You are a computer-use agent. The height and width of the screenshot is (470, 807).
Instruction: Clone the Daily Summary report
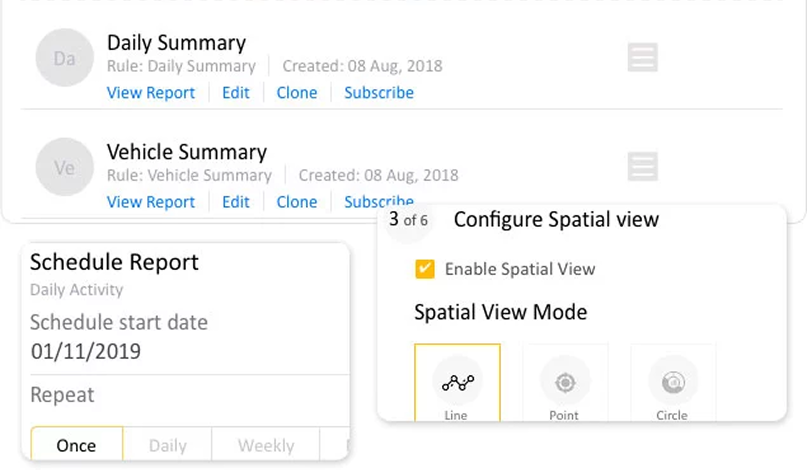(x=297, y=93)
